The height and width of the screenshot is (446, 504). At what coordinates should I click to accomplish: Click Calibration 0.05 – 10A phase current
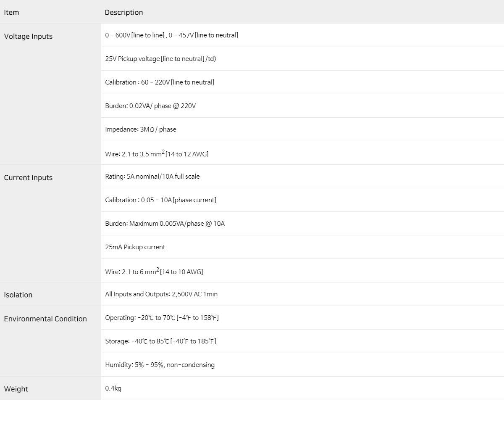point(160,200)
